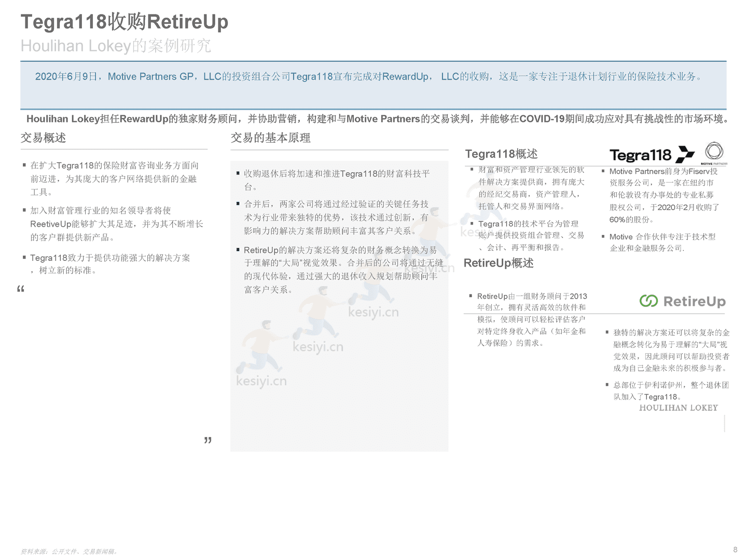Select the subtitle 'Houlihan Lokey的案例研究'
747x560 pixels.
[x=116, y=46]
